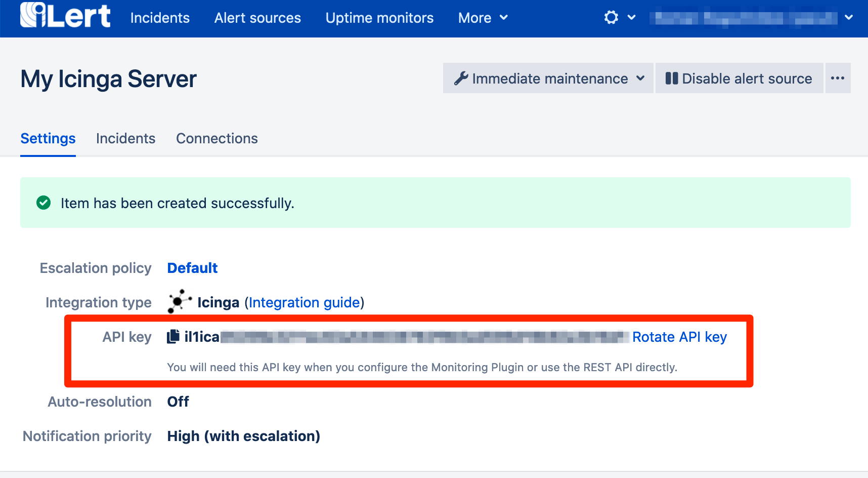Click the Auto-resolution Off value
The width and height of the screenshot is (868, 478).
[178, 402]
